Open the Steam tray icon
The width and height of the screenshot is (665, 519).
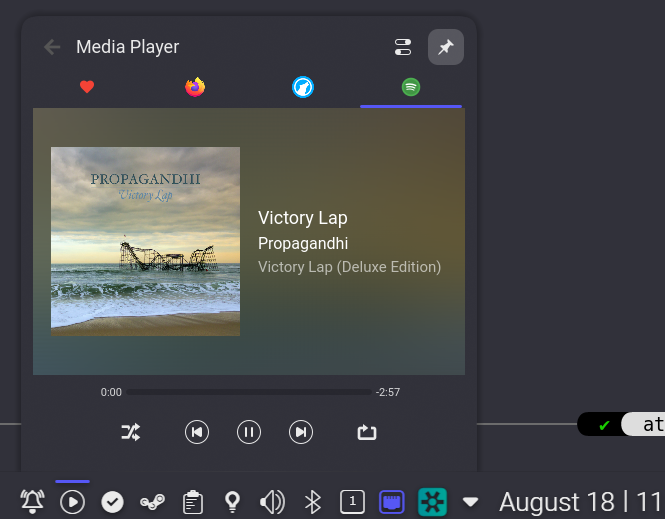click(153, 502)
